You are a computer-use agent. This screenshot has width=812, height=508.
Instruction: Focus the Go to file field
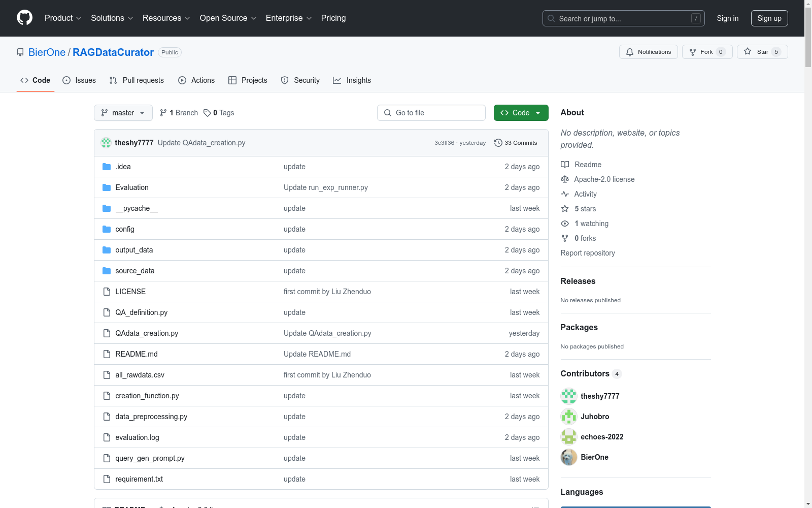click(431, 113)
